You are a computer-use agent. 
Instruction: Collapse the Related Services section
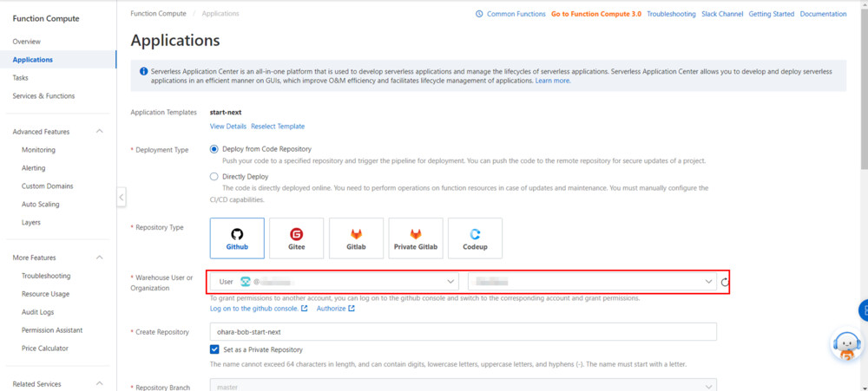[x=100, y=384]
